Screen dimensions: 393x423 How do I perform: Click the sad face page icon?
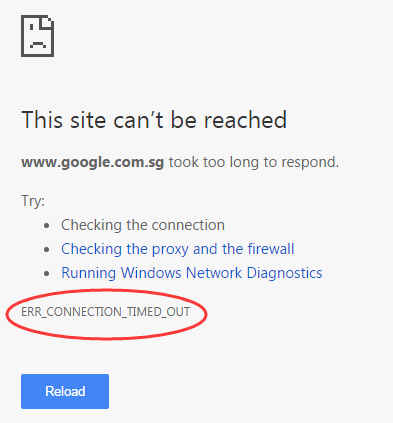point(37,36)
